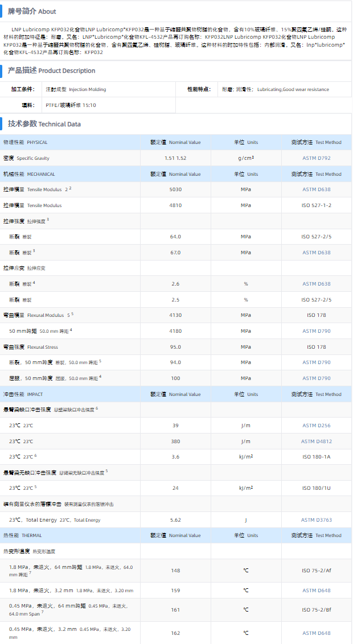The image size is (353, 644).
Task: Open ASTM D790 link in the 4180 MPa row
Action: [316, 331]
